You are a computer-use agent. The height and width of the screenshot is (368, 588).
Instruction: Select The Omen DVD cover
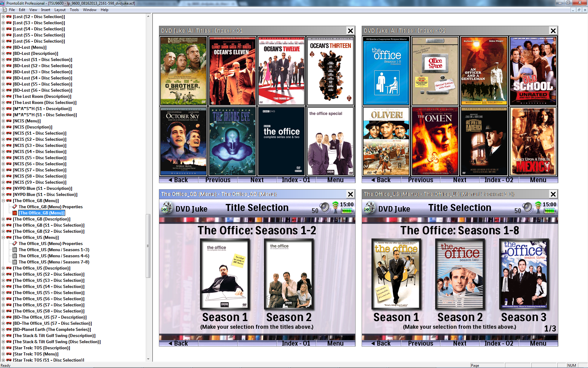pyautogui.click(x=435, y=141)
